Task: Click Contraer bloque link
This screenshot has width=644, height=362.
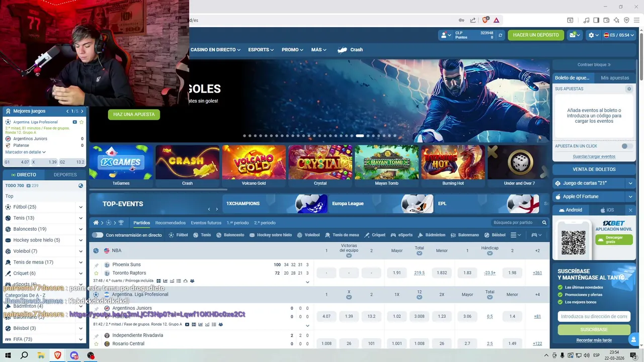Action: tap(594, 65)
